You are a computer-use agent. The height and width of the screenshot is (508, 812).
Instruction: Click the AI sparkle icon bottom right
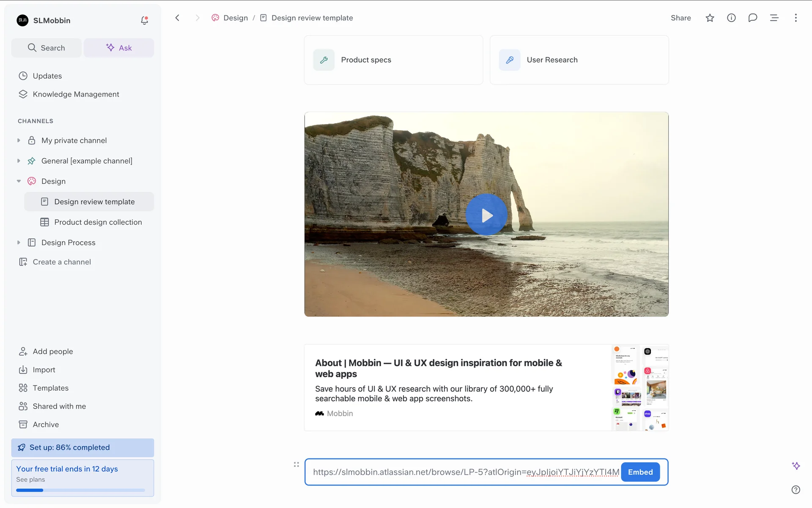[x=796, y=466]
